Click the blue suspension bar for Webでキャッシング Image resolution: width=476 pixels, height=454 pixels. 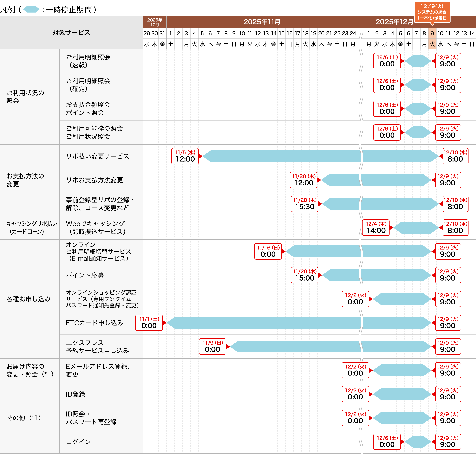pos(416,227)
